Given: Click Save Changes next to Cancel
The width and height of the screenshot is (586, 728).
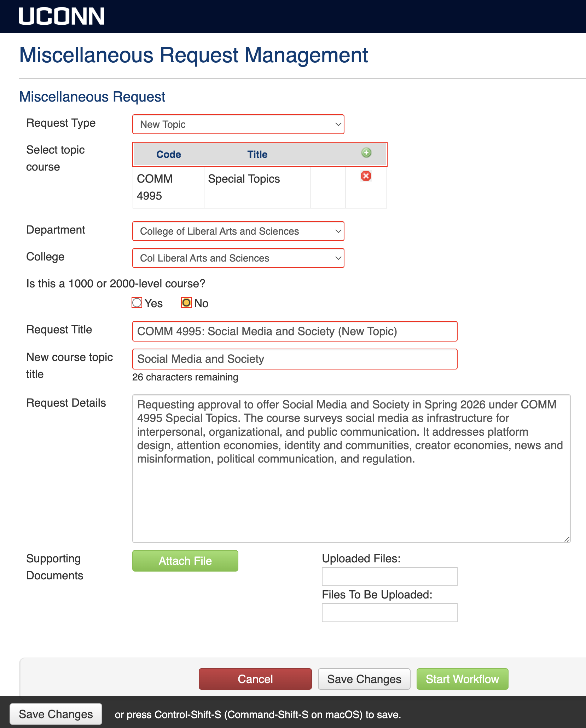Looking at the screenshot, I should point(364,679).
